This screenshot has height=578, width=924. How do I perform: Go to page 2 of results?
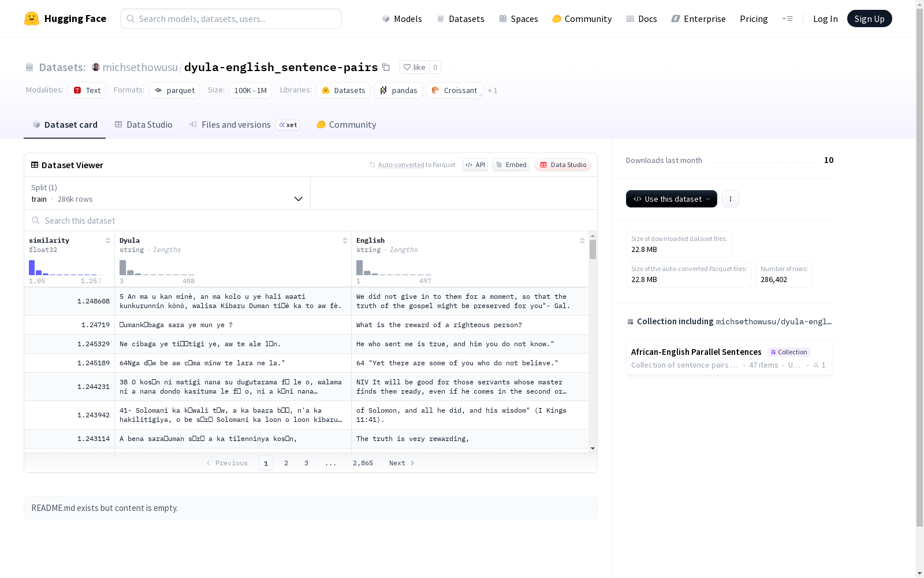click(286, 463)
